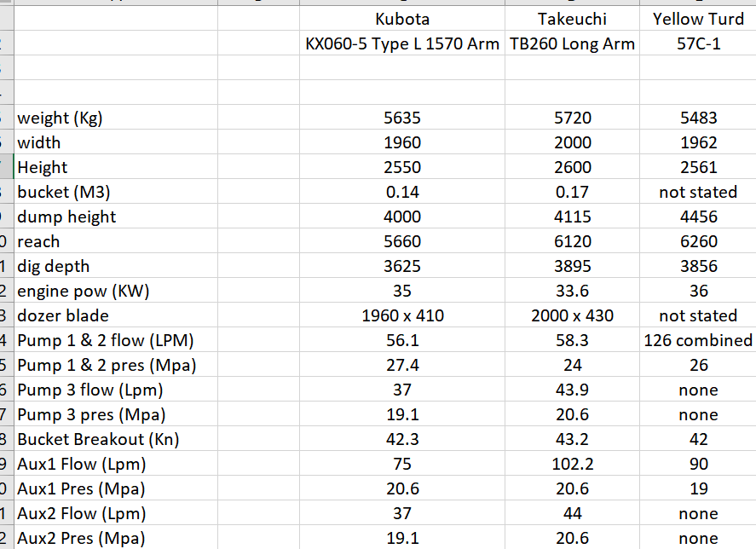Viewport: 756px width, 549px height.
Task: Select Aux1 Flow value 102.2
Action: pyautogui.click(x=572, y=464)
